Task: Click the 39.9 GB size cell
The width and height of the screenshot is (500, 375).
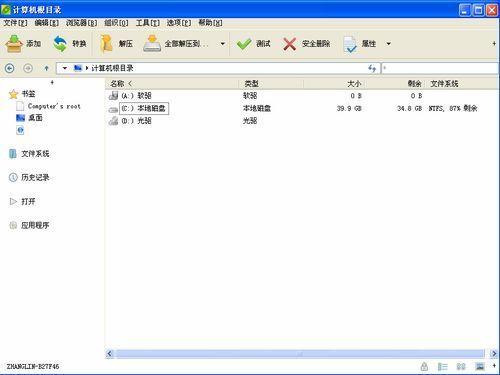Action: pyautogui.click(x=349, y=109)
